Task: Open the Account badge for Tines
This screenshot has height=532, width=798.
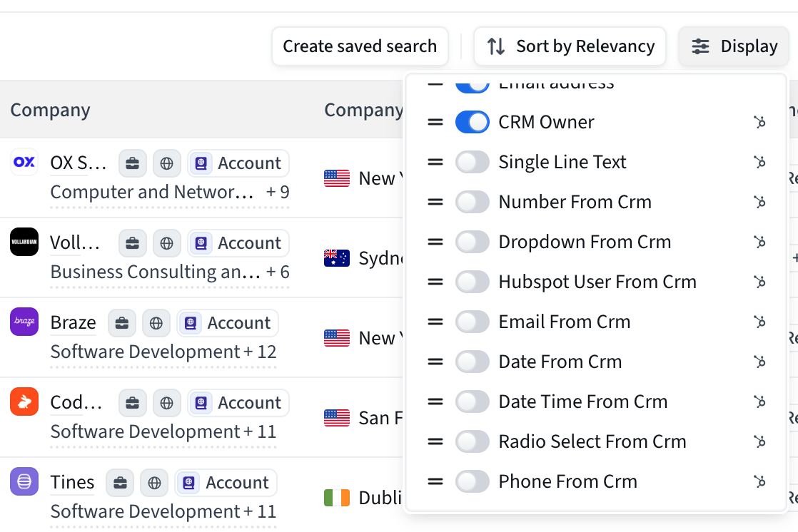Action: coord(226,483)
